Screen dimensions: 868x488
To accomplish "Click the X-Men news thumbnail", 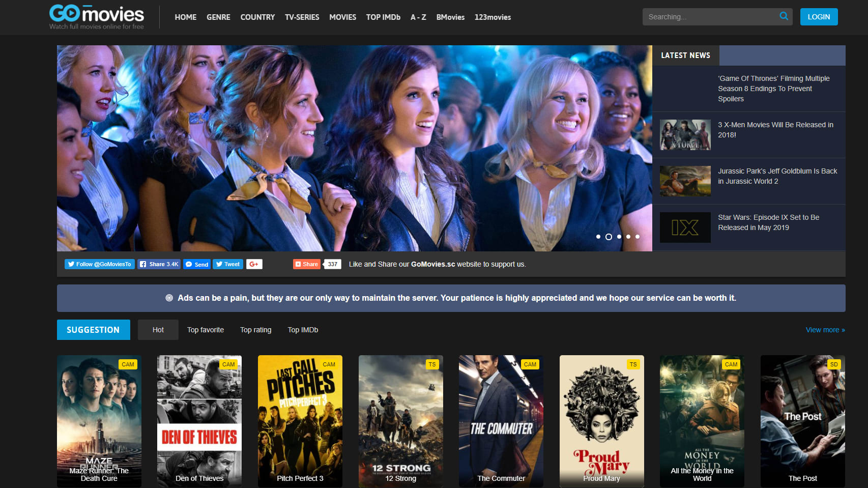I will (x=685, y=135).
